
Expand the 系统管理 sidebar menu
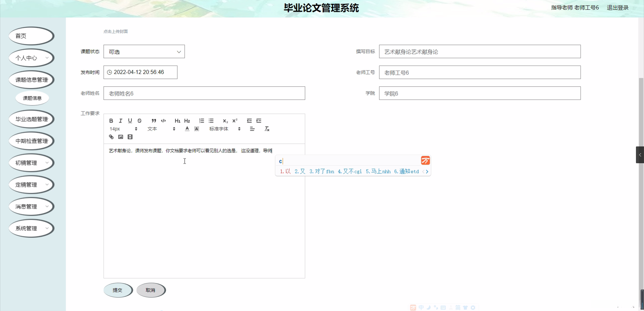pyautogui.click(x=32, y=228)
